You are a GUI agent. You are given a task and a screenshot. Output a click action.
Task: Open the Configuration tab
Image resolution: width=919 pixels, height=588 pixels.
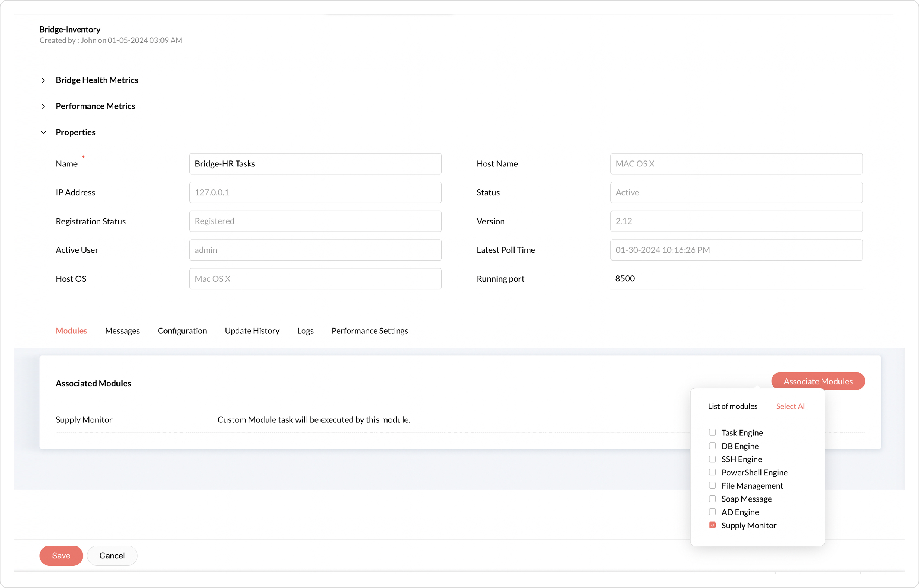pos(182,331)
